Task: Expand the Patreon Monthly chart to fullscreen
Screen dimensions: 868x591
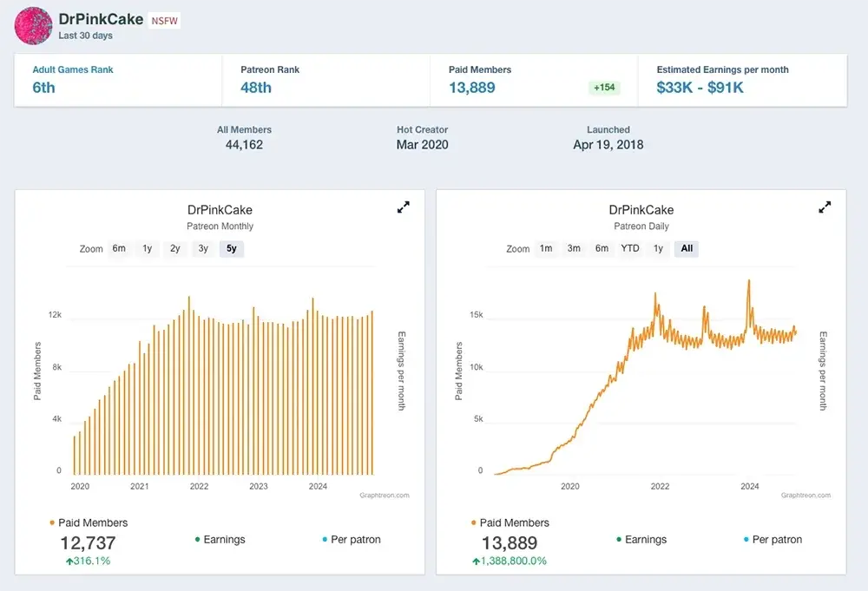Action: pyautogui.click(x=404, y=207)
